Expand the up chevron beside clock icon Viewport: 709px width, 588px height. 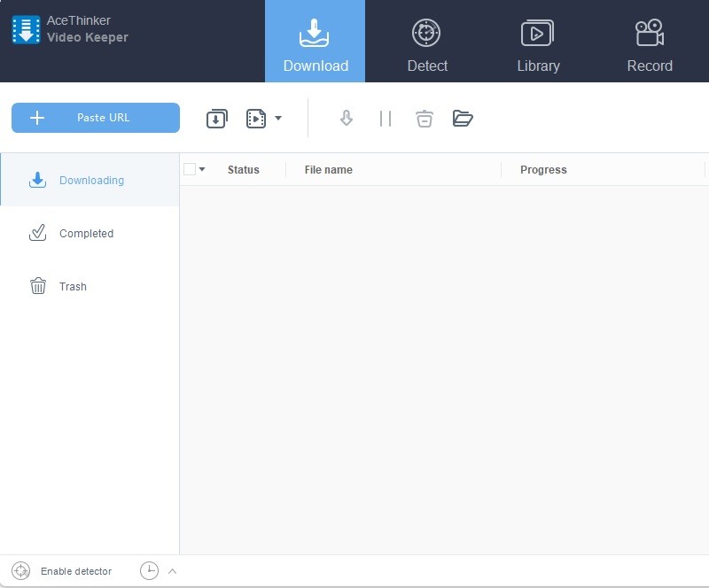tap(172, 571)
